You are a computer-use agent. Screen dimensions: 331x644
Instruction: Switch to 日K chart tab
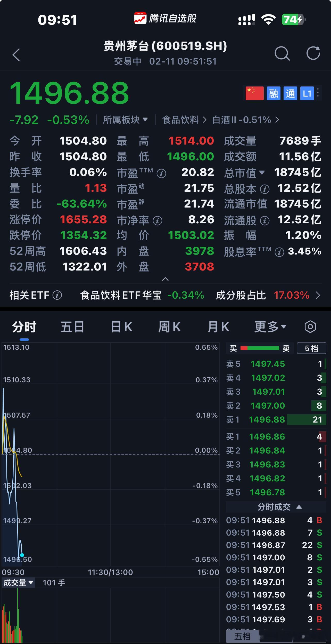(x=121, y=327)
